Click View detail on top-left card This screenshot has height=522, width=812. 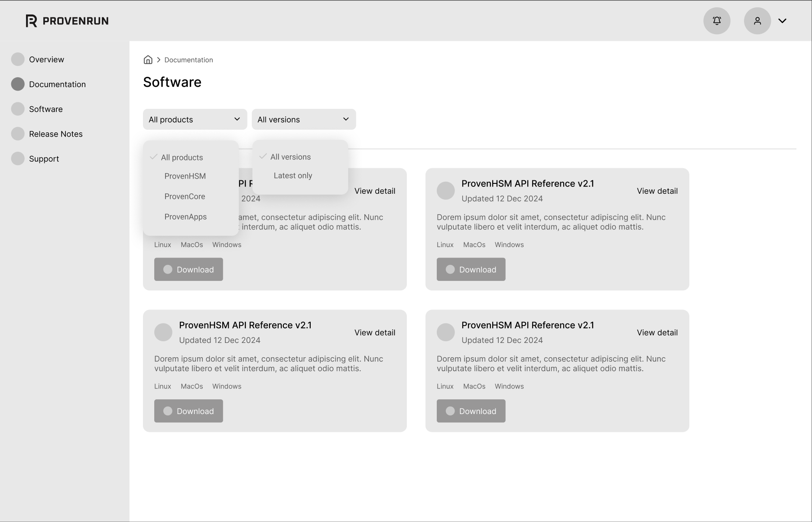(x=375, y=191)
